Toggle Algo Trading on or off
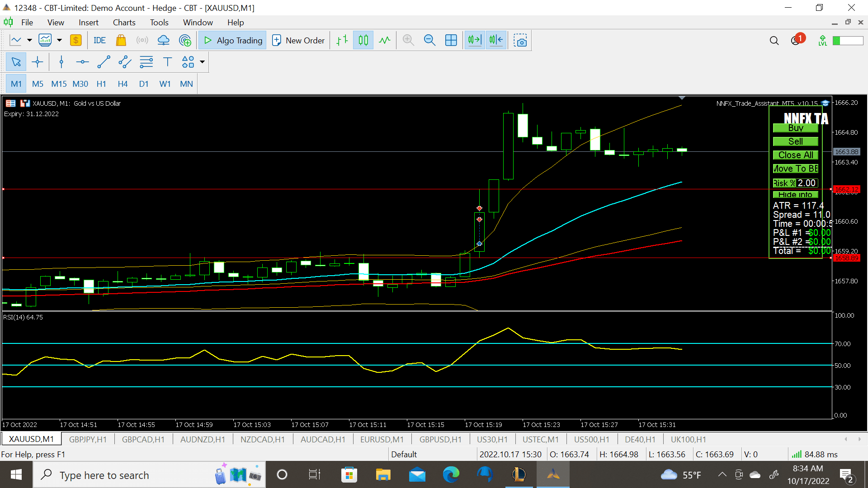Viewport: 868px width, 488px height. (x=233, y=40)
